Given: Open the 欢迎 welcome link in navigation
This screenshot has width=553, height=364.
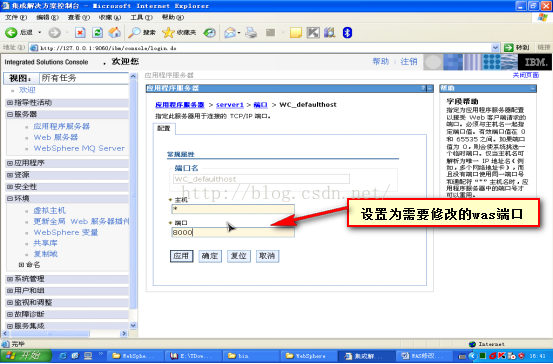Looking at the screenshot, I should pyautogui.click(x=27, y=90).
